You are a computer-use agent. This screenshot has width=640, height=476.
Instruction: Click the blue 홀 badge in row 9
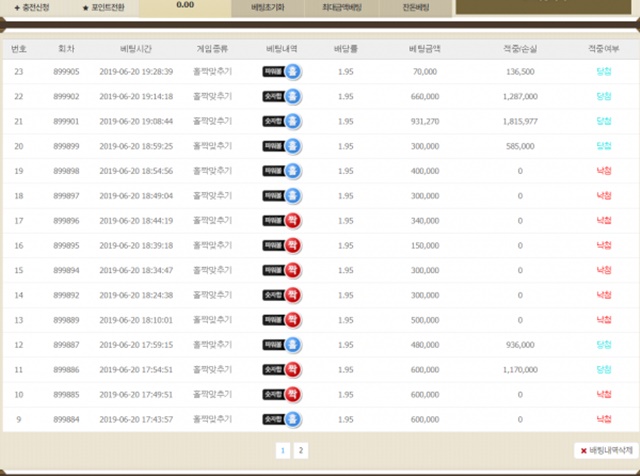point(293,420)
